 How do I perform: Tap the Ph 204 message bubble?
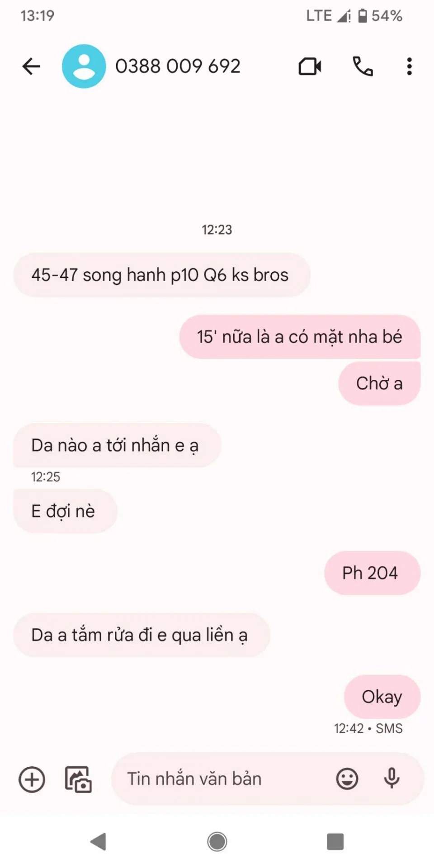tap(372, 573)
